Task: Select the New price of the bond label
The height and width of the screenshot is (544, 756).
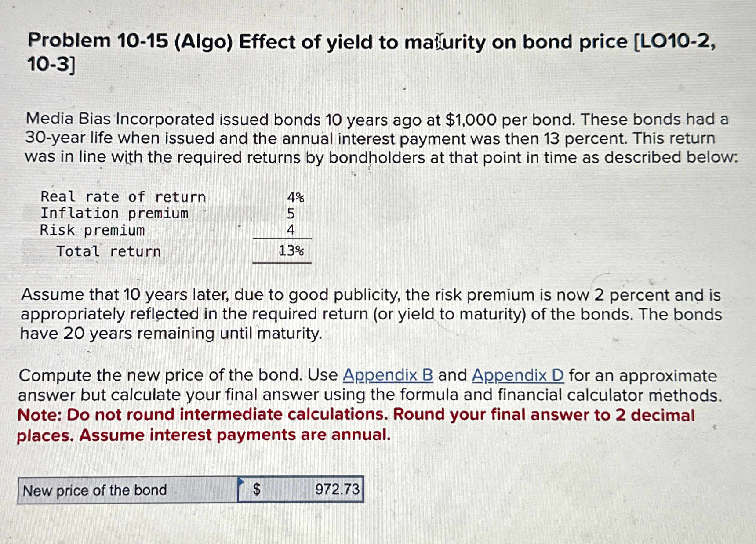Action: point(95,490)
